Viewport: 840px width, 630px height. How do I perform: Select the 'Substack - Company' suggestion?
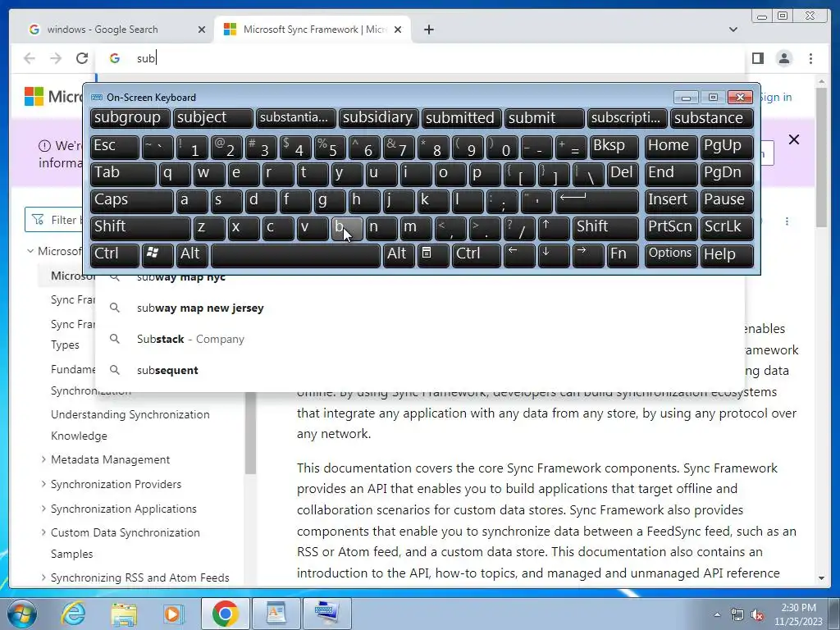tap(421, 339)
